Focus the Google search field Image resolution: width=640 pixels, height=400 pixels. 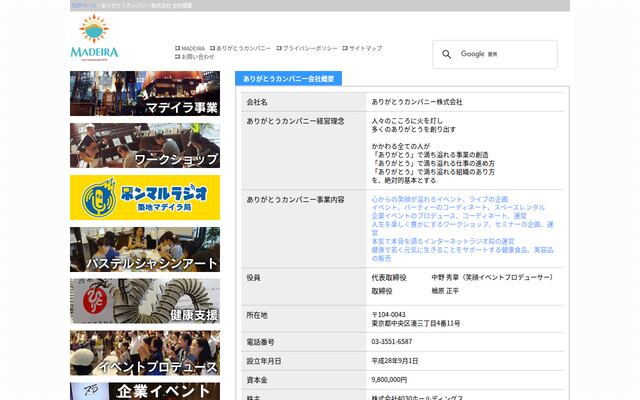[495, 54]
